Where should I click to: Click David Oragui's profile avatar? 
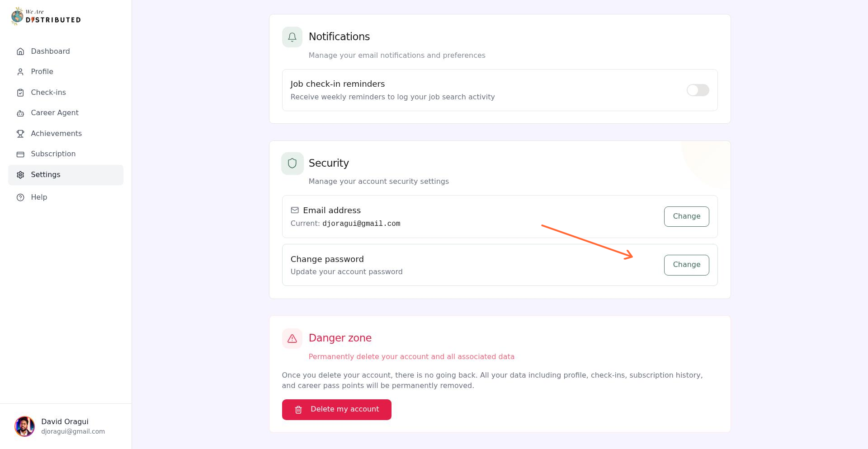click(25, 426)
